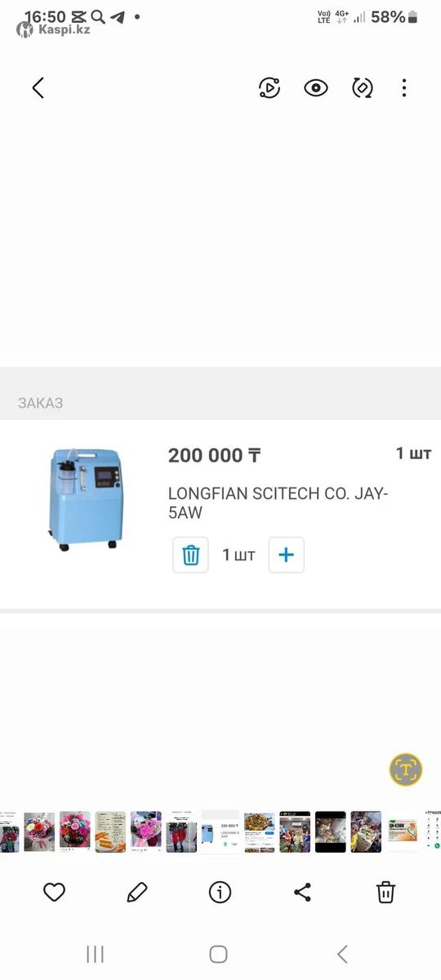Increase quantity with the plus button

pos(286,555)
